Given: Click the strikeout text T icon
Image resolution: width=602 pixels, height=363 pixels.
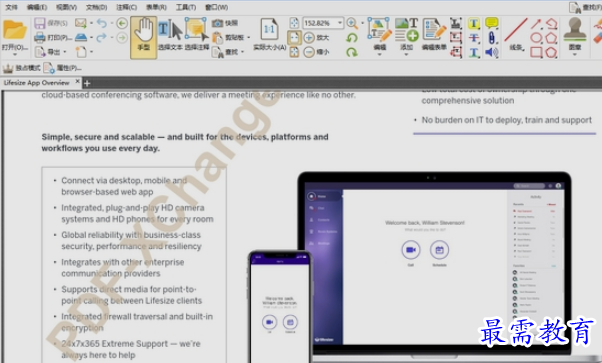Looking at the screenshot, I should click(x=474, y=38).
